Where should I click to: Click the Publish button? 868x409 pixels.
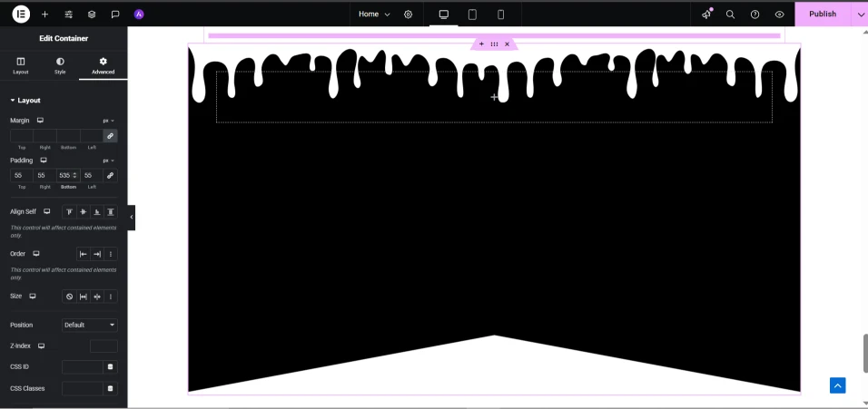tap(823, 14)
